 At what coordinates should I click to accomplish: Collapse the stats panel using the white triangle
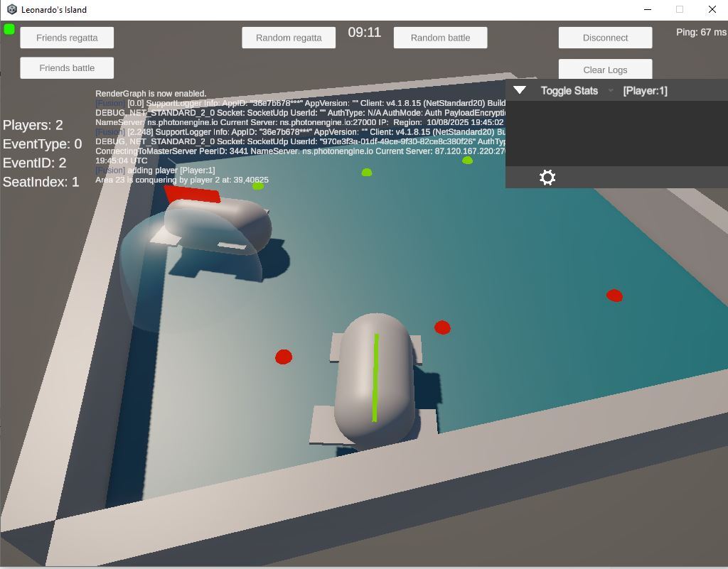click(x=520, y=90)
